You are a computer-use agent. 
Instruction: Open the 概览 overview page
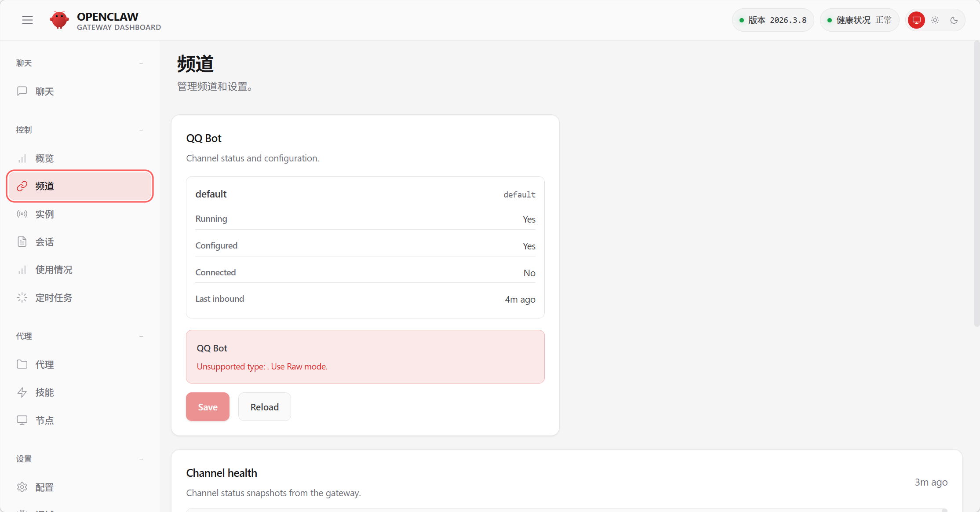tap(44, 158)
